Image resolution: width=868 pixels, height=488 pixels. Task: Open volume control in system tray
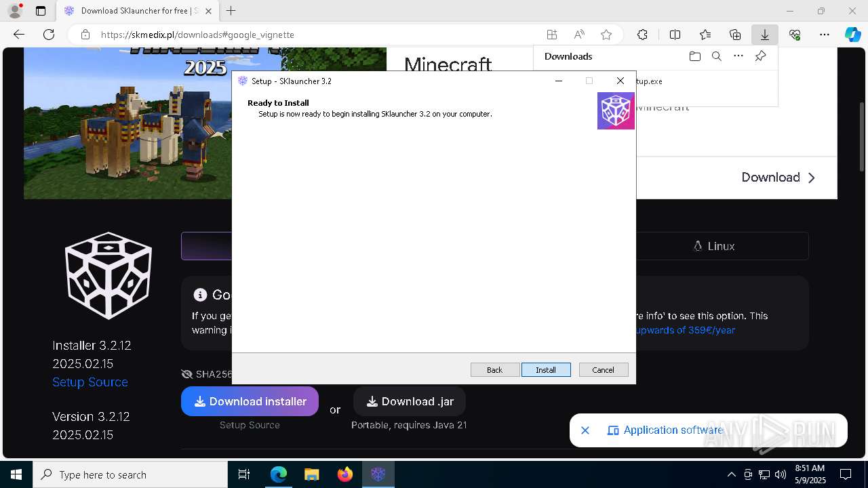click(781, 474)
